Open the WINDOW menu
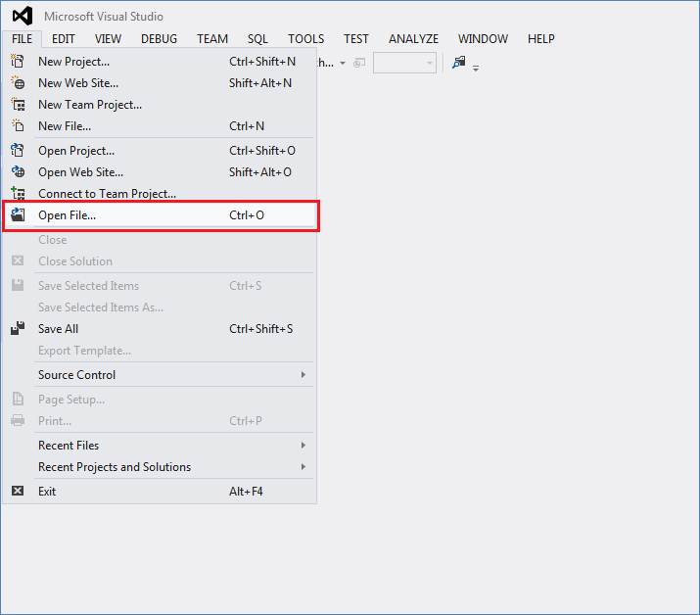The height and width of the screenshot is (615, 700). [x=483, y=39]
